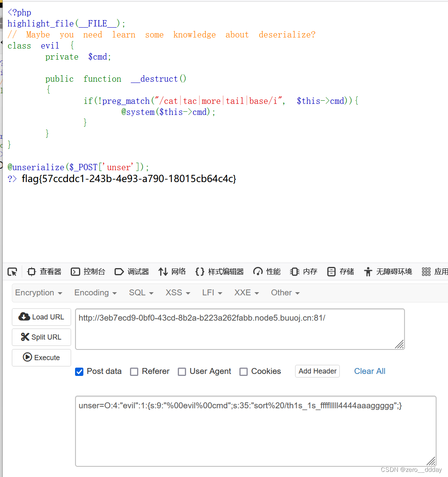Open the 存储 tab
Screen dimensions: 448x477
click(341, 272)
